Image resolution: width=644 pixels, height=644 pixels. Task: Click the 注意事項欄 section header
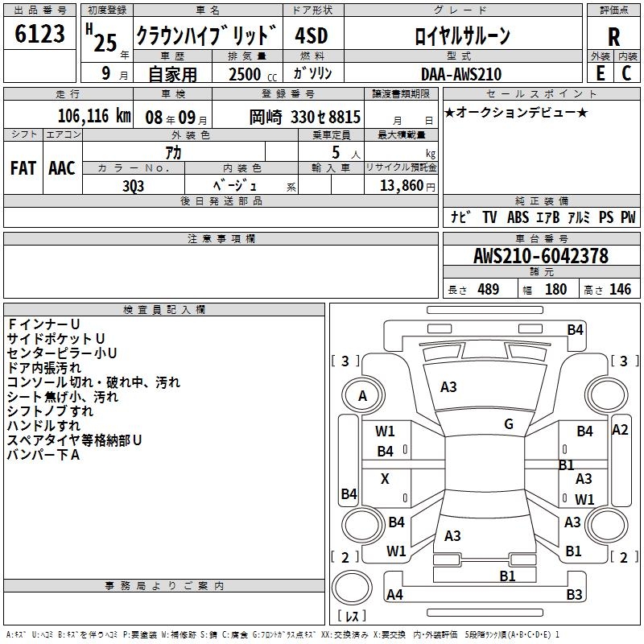point(221,239)
